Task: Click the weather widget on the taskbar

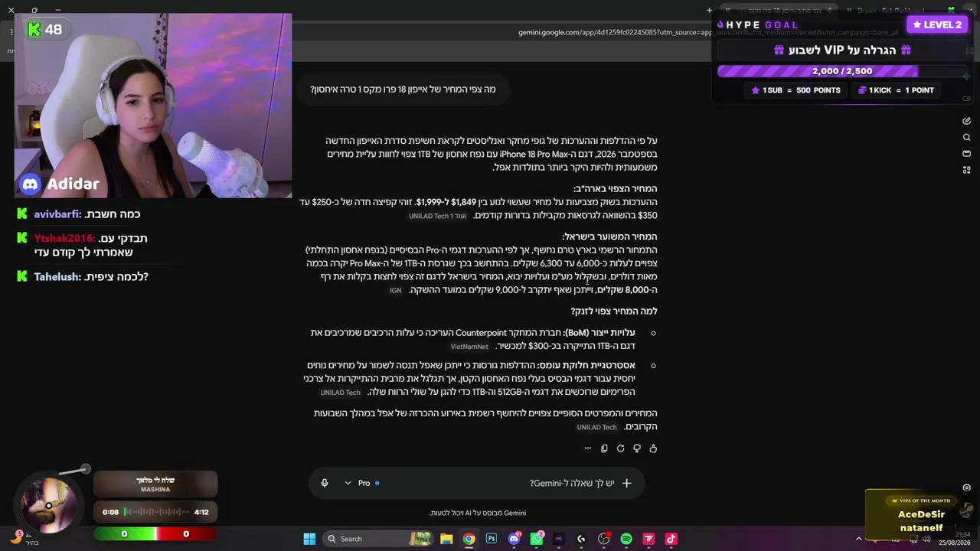Action: 23,539
